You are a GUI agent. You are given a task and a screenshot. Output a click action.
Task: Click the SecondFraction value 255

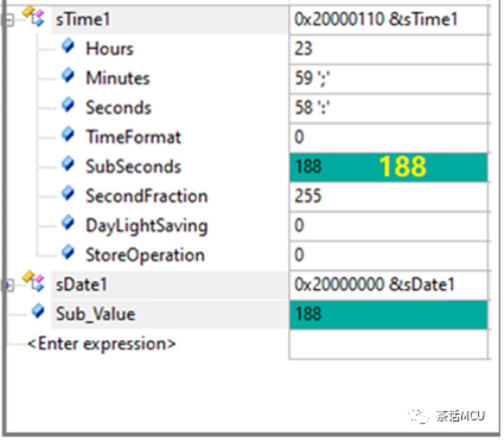tap(308, 196)
